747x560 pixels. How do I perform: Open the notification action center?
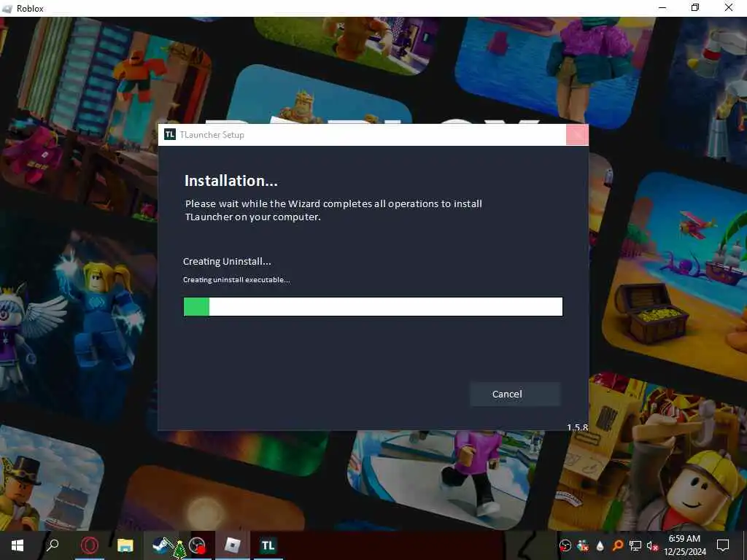(x=723, y=545)
